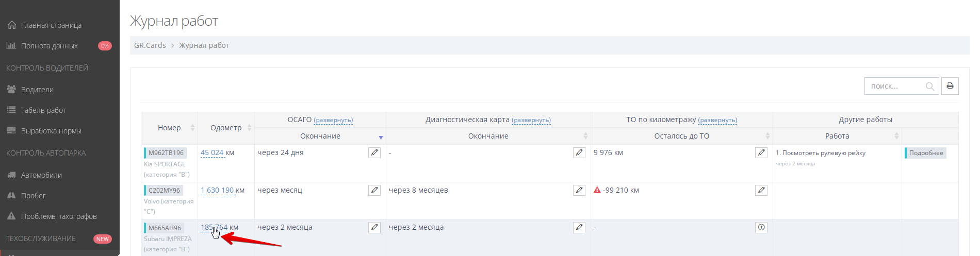980x256 pixels.
Task: Sort table by Номер column
Action: point(169,128)
